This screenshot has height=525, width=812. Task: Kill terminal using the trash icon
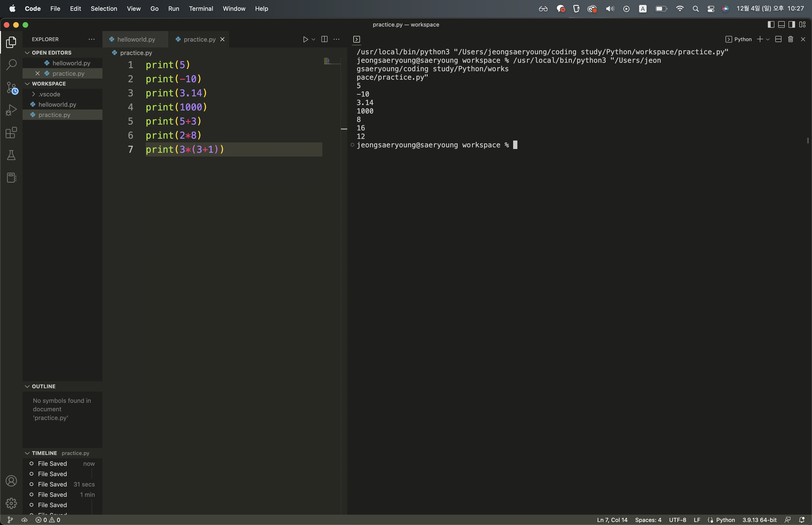pos(790,39)
